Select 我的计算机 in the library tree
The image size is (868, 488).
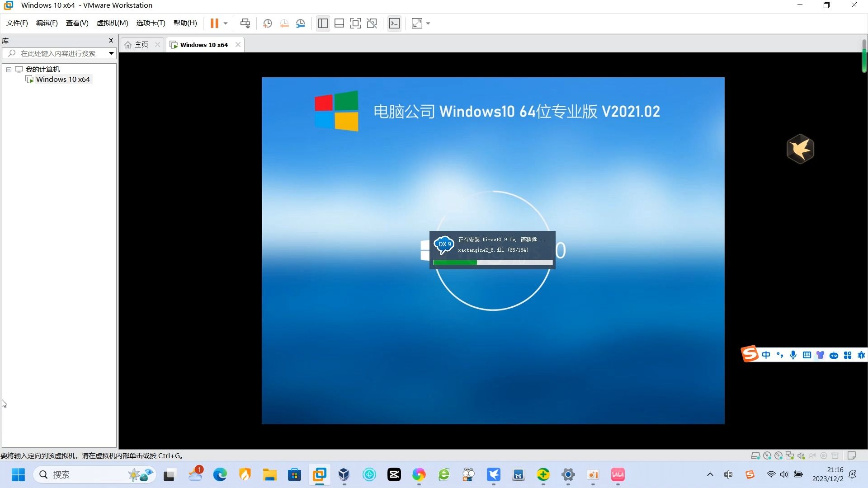pyautogui.click(x=42, y=69)
